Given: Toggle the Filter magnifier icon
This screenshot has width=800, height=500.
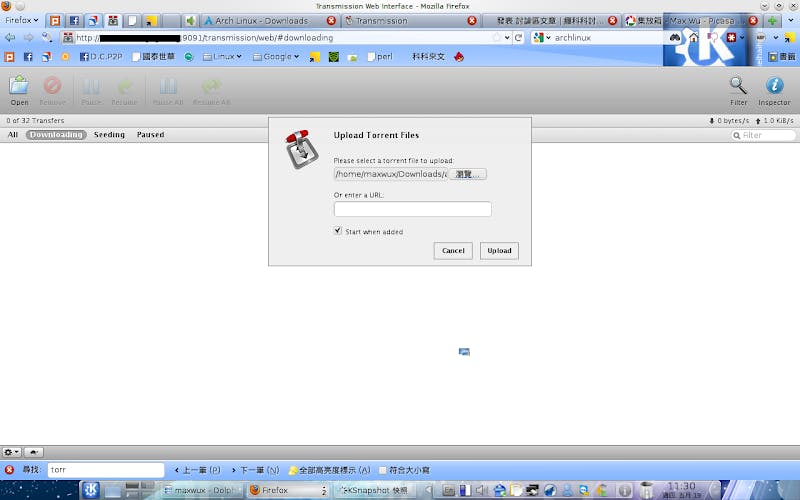Looking at the screenshot, I should coord(738,91).
